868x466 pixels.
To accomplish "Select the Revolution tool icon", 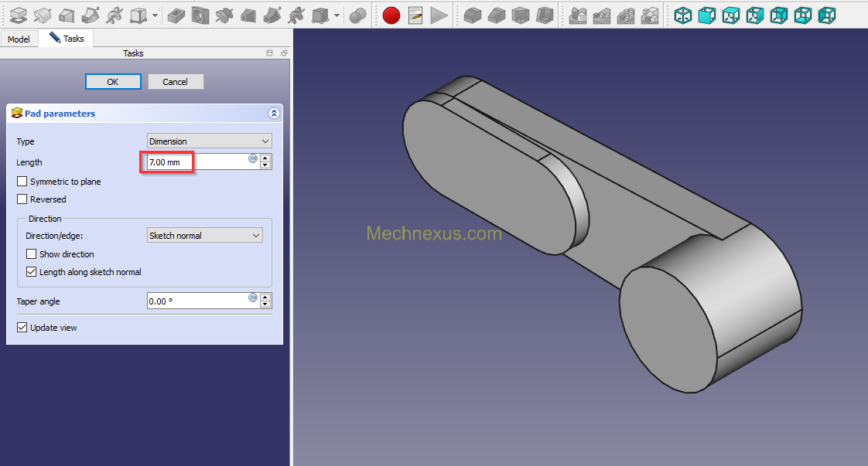I will coord(42,15).
